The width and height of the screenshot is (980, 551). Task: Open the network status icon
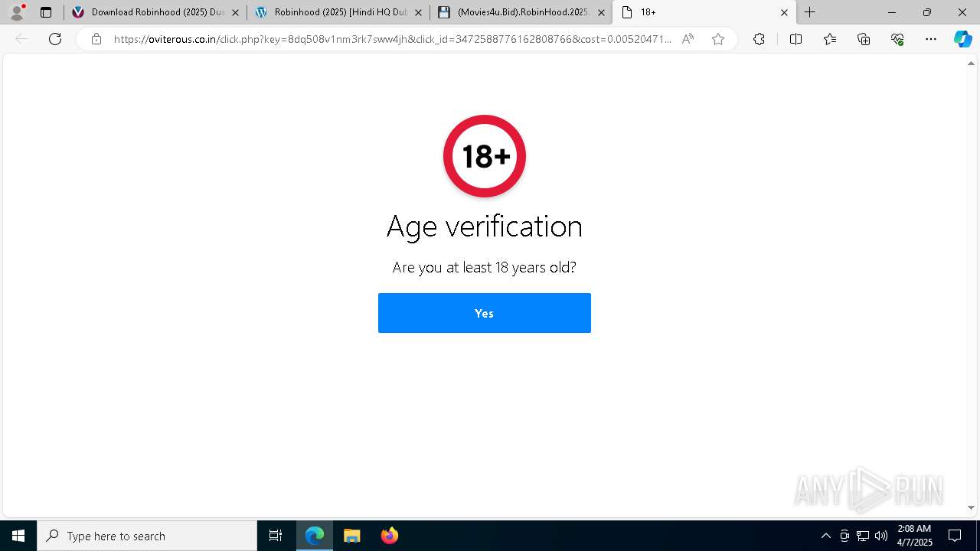click(x=863, y=536)
